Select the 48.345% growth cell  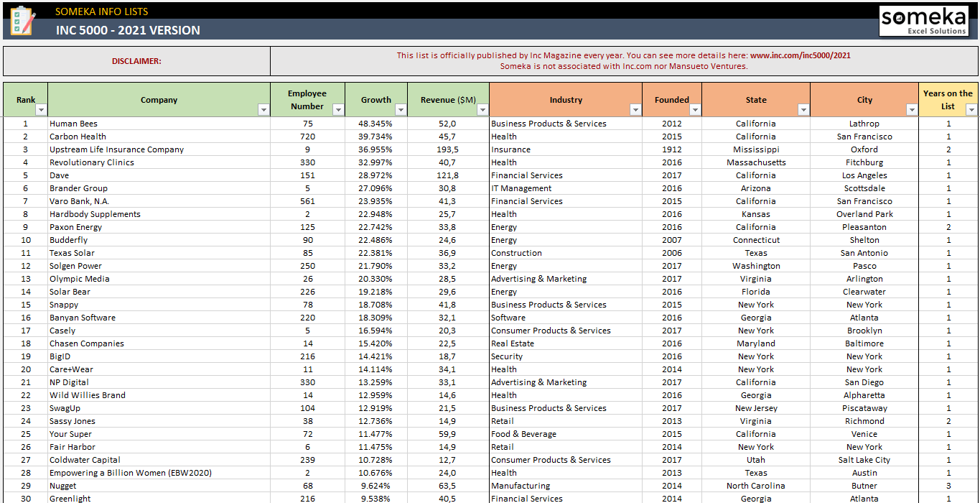pos(376,124)
